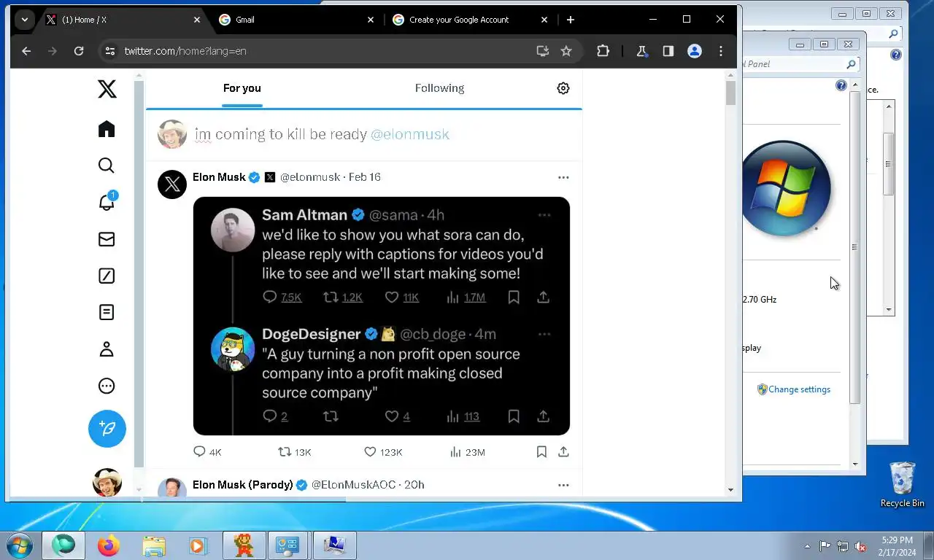Open Home from the X sidebar
Image resolution: width=934 pixels, height=560 pixels.
tap(107, 129)
